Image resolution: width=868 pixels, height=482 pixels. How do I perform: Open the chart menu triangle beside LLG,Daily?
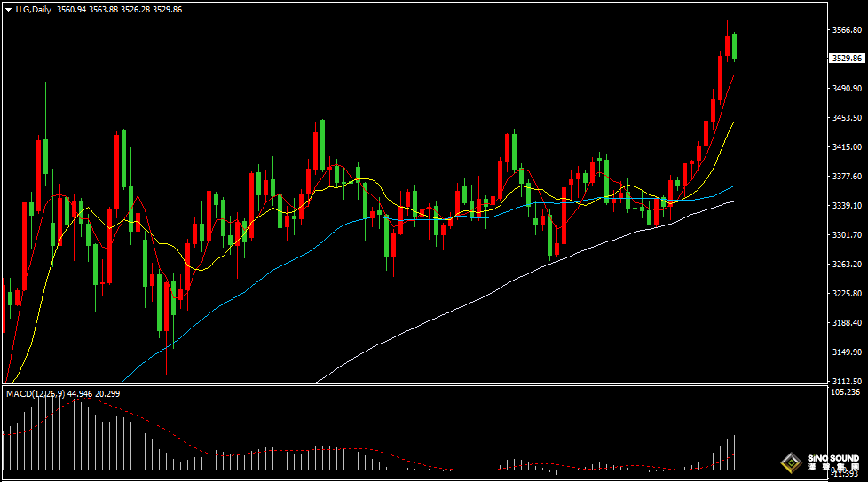(8, 10)
